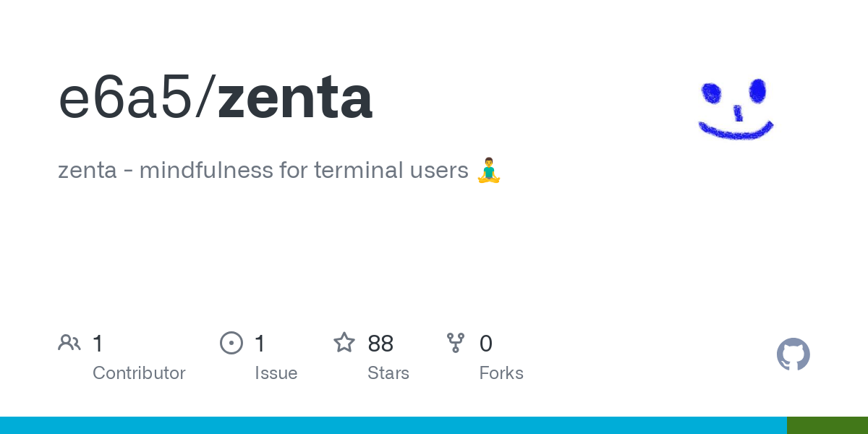Click the blue language bar segment
This screenshot has height=434, width=868.
[393, 425]
